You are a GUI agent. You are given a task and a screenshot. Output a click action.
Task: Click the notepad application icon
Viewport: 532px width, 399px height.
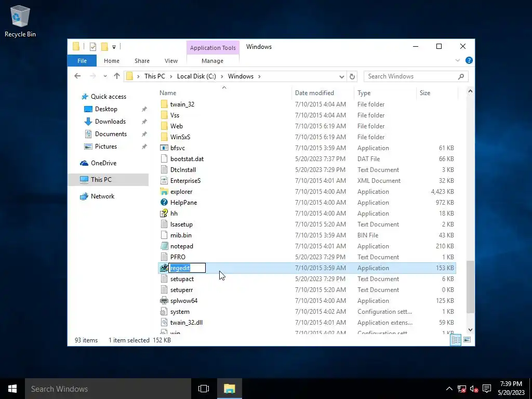164,246
